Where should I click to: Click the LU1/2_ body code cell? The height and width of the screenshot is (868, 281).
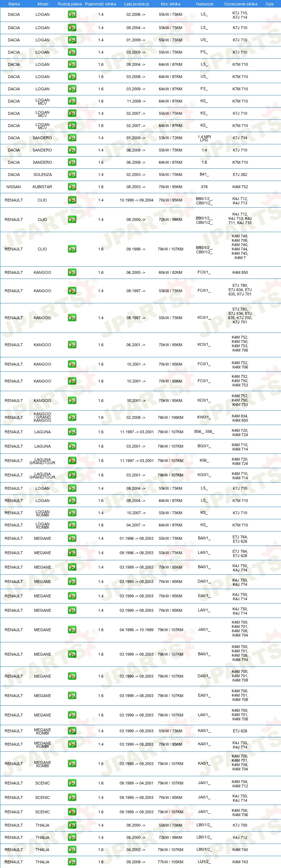(x=204, y=862)
